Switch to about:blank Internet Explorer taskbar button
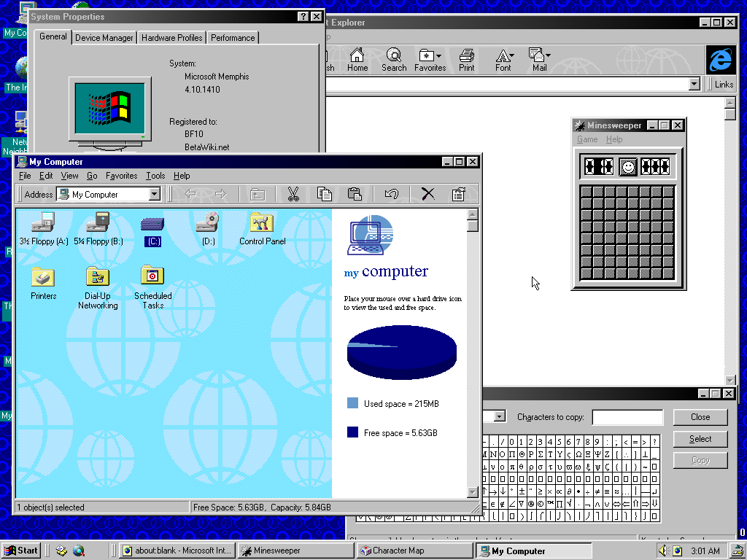The height and width of the screenshot is (560, 747). [177, 551]
